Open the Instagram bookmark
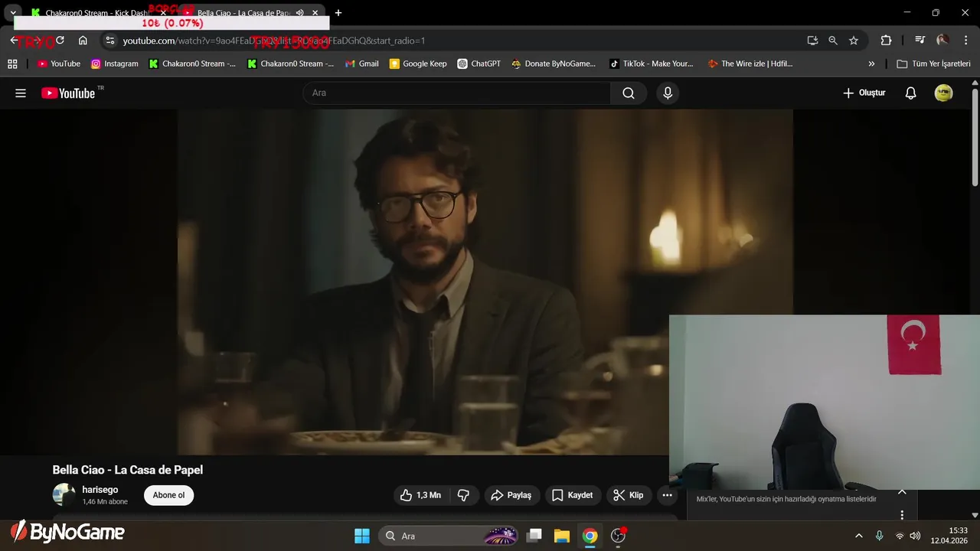This screenshot has height=551, width=980. click(x=115, y=64)
